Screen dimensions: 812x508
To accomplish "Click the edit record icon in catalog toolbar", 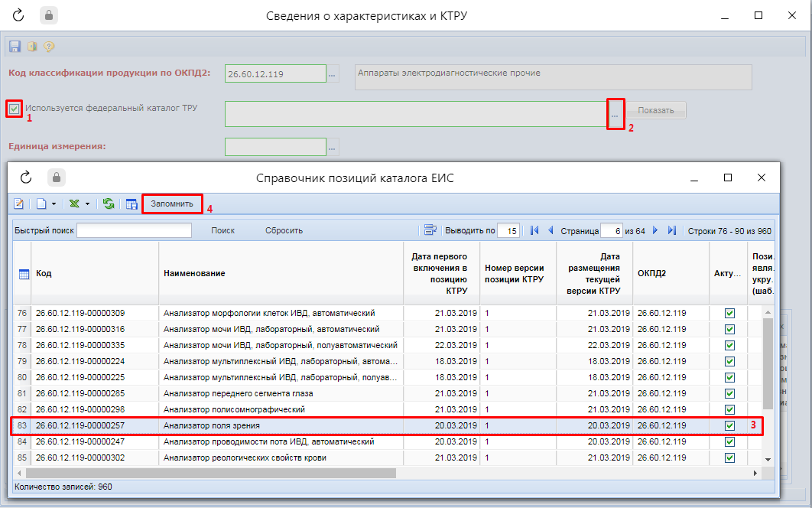I will tap(19, 204).
